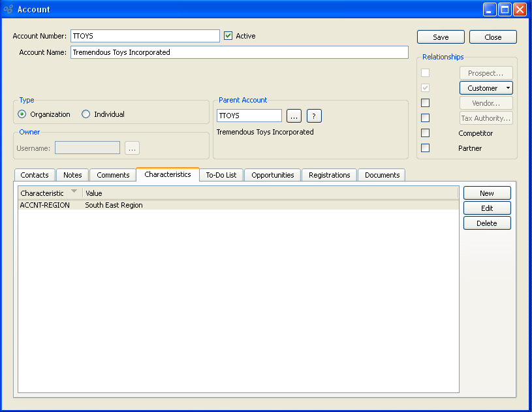Image resolution: width=532 pixels, height=412 pixels.
Task: Choose the Organization type option
Action: click(22, 114)
